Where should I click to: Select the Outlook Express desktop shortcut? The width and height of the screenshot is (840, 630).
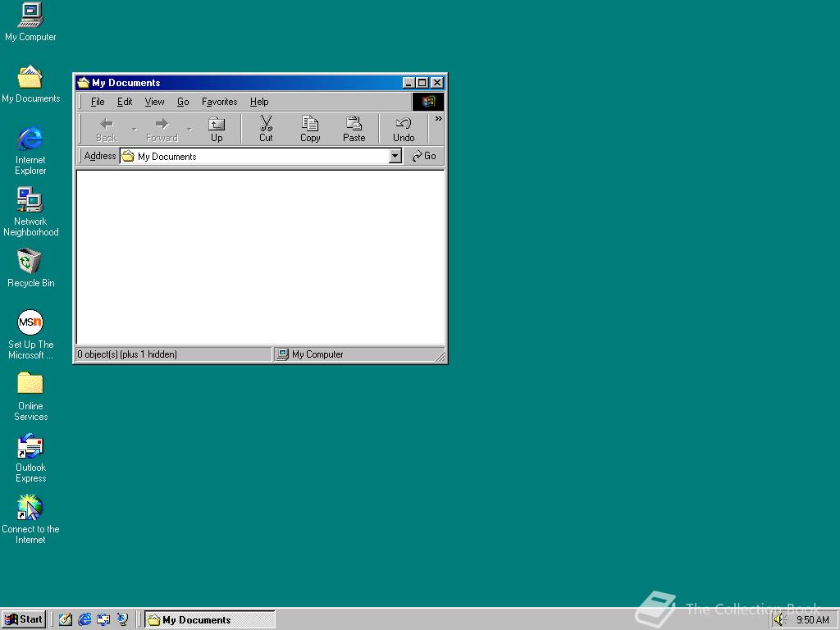coord(30,458)
